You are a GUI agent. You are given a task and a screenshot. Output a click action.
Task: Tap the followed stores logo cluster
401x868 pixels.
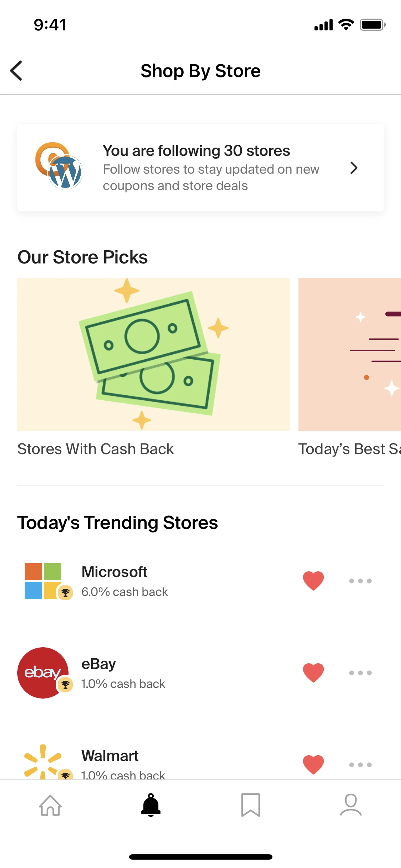(x=59, y=166)
